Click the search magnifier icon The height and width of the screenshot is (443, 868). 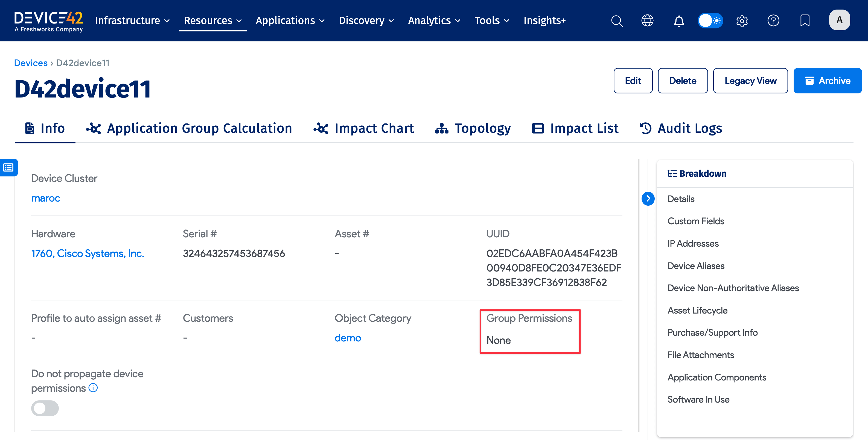(x=617, y=21)
